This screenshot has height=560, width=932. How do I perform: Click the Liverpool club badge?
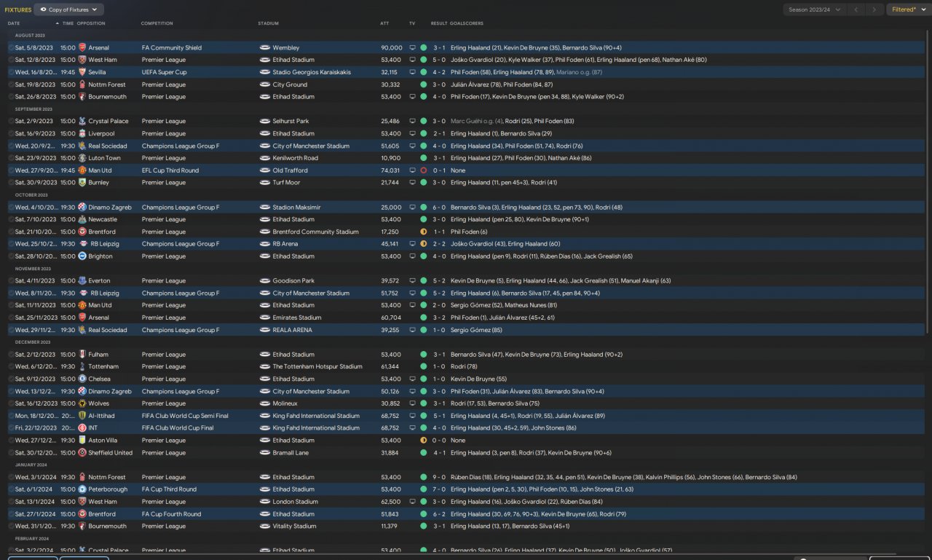[x=82, y=133]
